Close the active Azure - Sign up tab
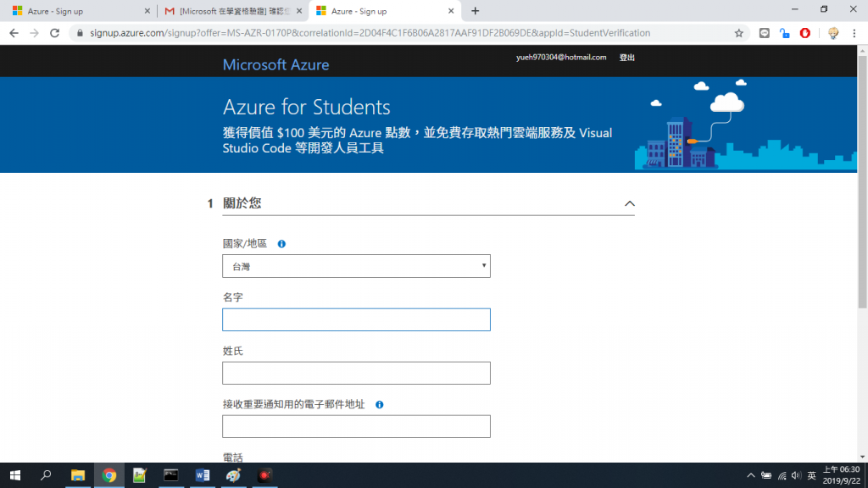The width and height of the screenshot is (868, 488). click(x=451, y=11)
